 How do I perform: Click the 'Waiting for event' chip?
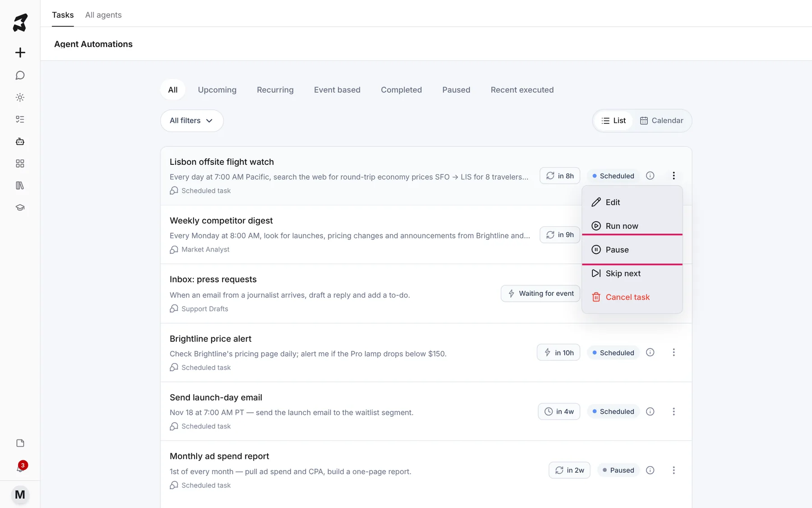tap(540, 294)
